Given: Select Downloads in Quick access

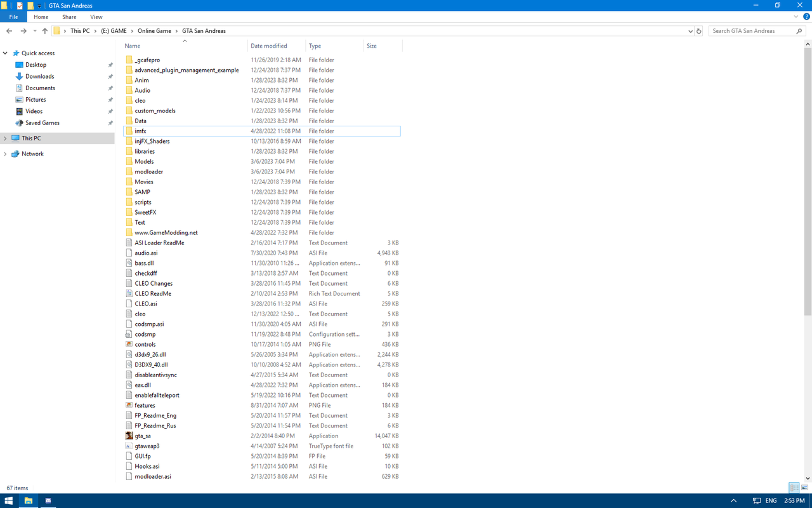Looking at the screenshot, I should tap(39, 76).
